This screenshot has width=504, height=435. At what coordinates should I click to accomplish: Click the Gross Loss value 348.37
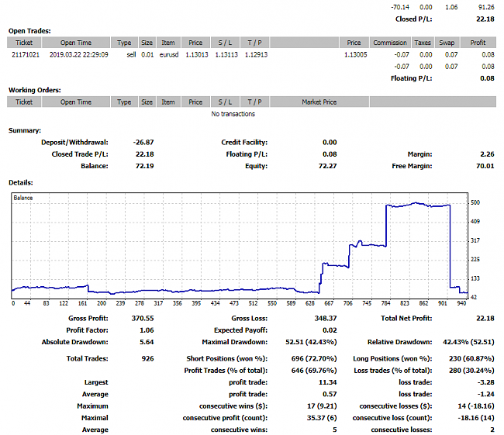(326, 318)
